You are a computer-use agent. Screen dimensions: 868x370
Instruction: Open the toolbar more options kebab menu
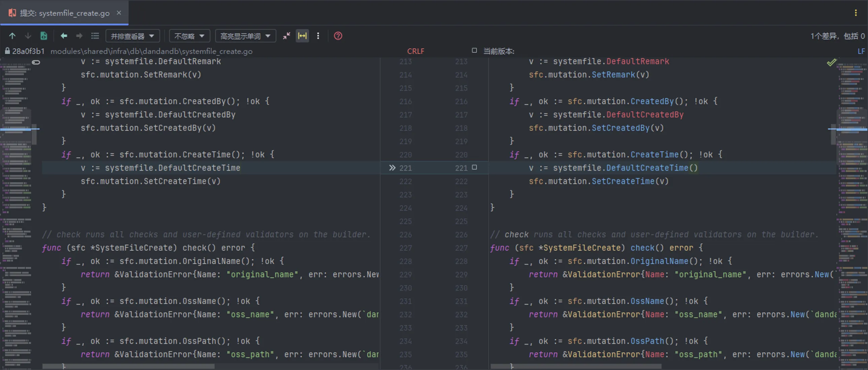(318, 36)
